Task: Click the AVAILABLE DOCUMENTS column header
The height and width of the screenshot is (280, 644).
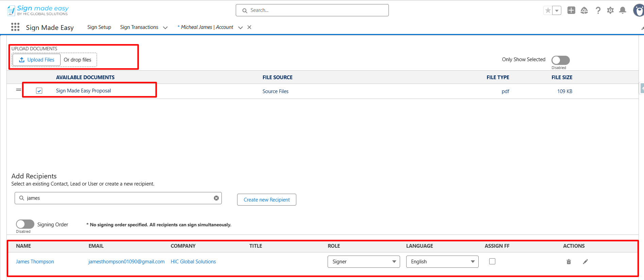Action: 85,77
